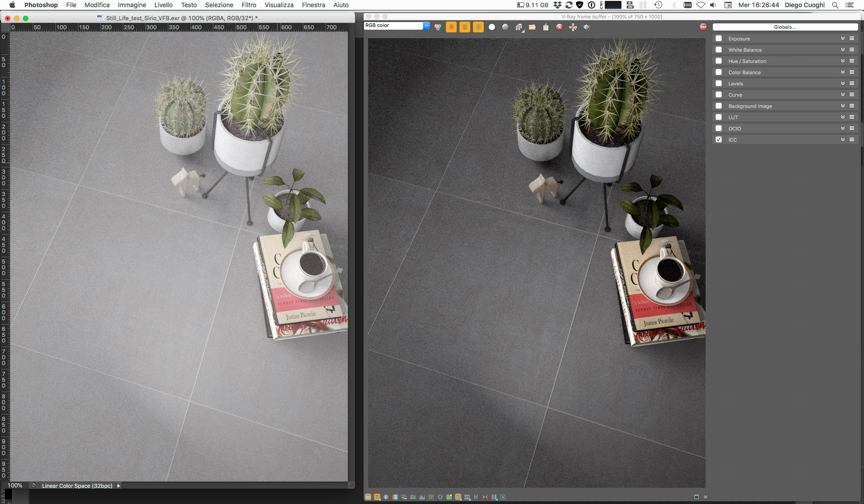Toggle the ICC color correction checkbox
The height and width of the screenshot is (504, 864).
click(718, 139)
